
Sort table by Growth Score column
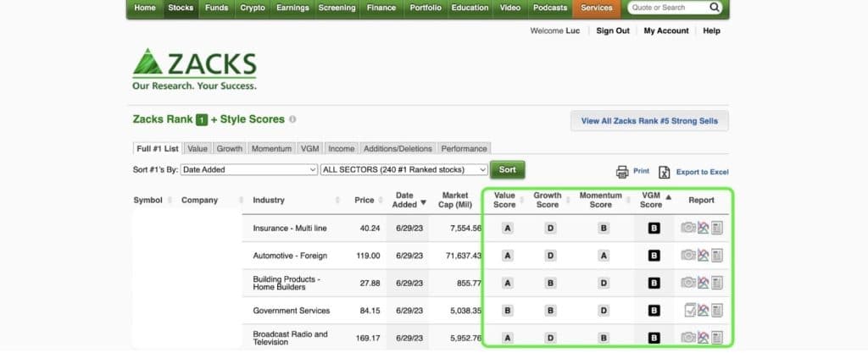pos(548,200)
